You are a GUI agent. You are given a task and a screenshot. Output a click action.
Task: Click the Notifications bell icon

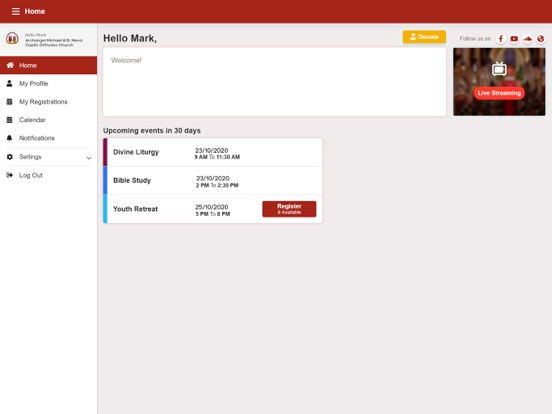[x=10, y=138]
